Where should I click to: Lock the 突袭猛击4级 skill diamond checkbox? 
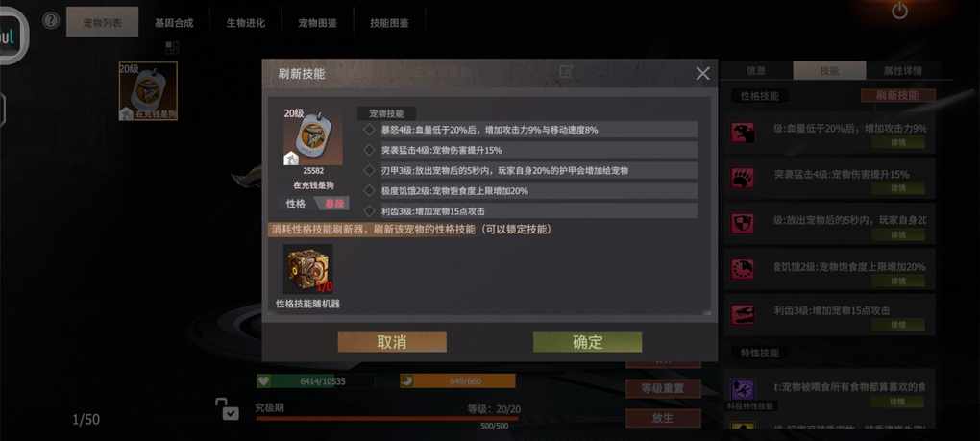tap(369, 150)
